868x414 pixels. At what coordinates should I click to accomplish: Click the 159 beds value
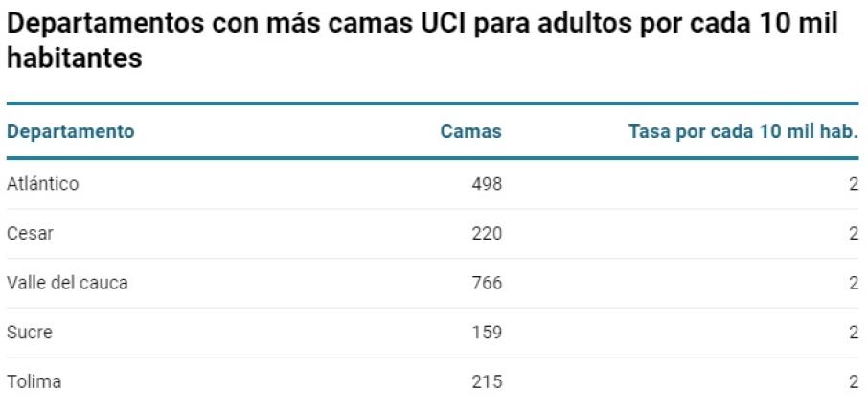point(486,333)
